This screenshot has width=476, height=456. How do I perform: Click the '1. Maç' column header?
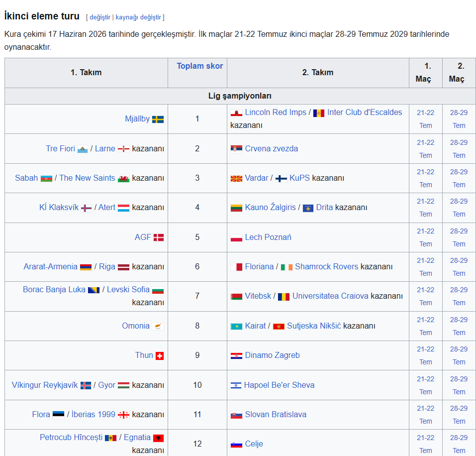coord(425,73)
